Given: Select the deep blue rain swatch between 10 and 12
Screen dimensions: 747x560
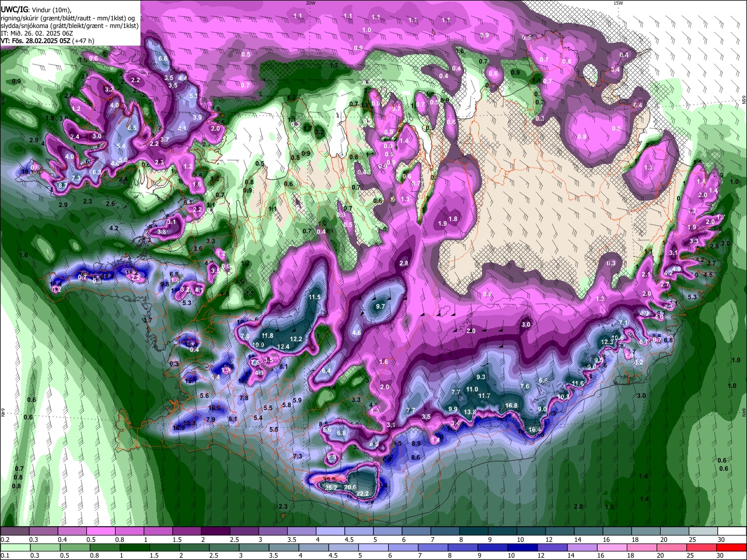Looking at the screenshot, I should click(521, 548).
